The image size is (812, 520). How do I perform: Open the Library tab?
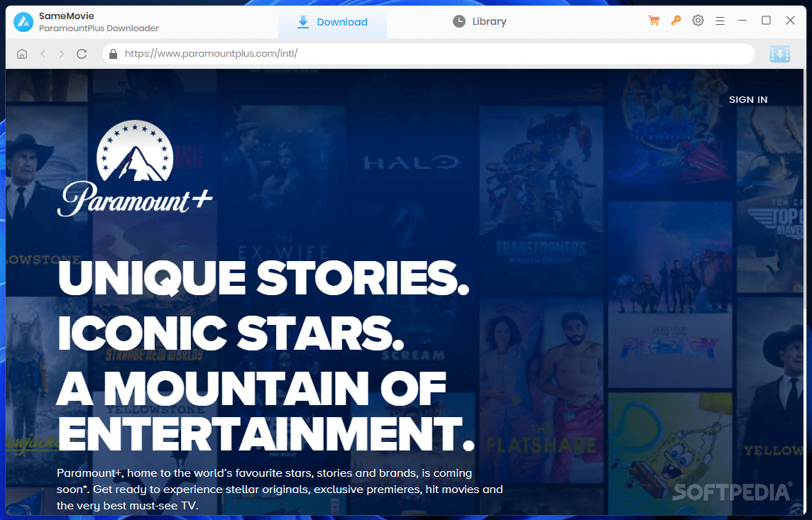(480, 21)
